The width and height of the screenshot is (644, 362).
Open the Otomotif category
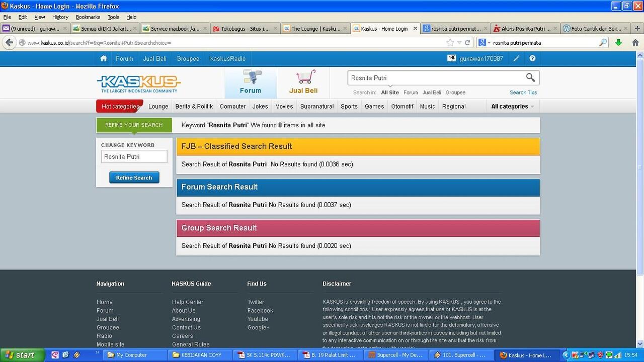[x=402, y=106]
